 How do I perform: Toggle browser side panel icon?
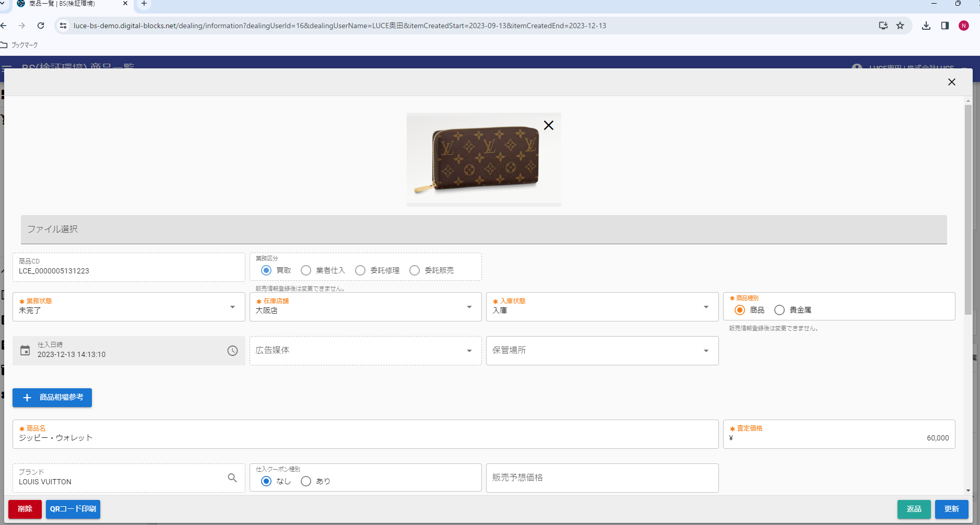[945, 26]
